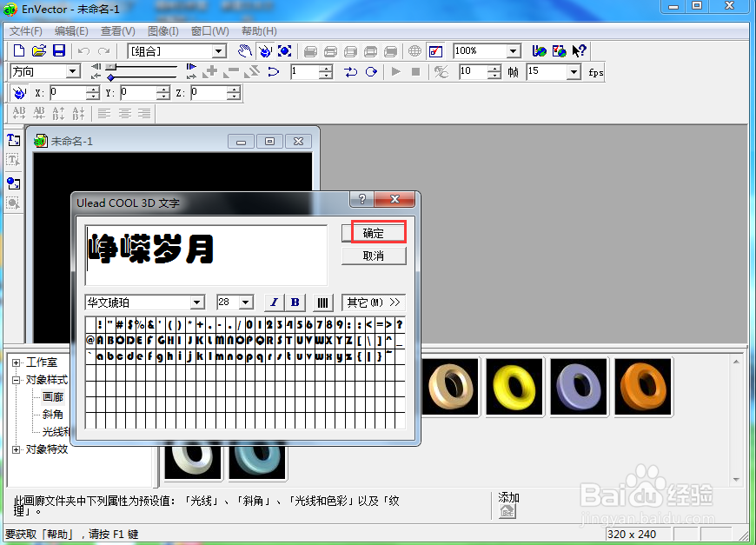
Task: Click the Stop animation button
Action: click(x=415, y=72)
